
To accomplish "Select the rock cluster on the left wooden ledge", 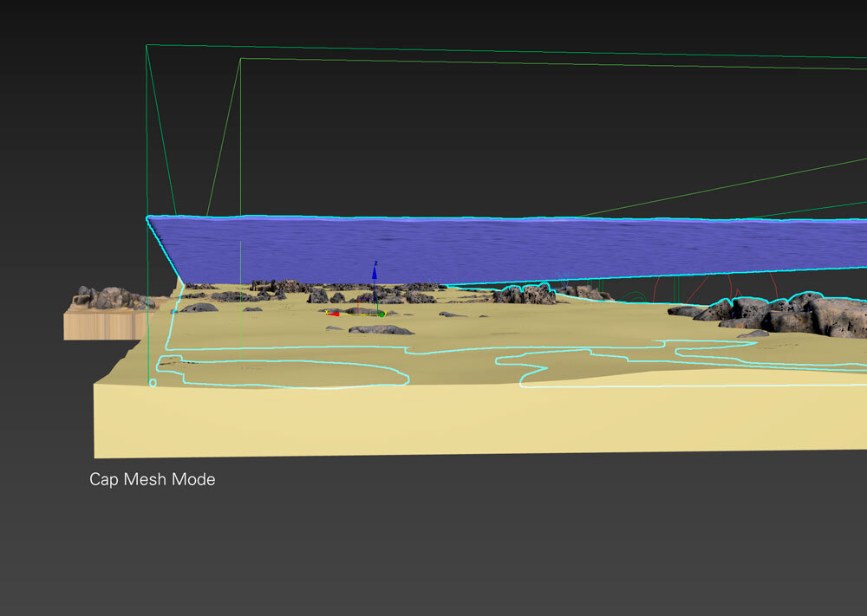I will tap(112, 298).
